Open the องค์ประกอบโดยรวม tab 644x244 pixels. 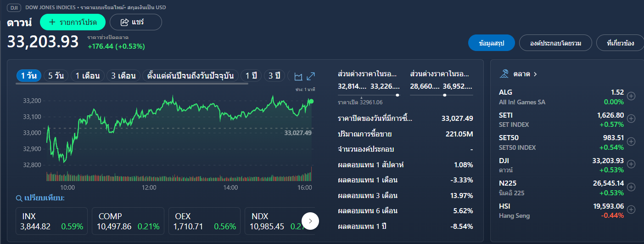tap(555, 43)
